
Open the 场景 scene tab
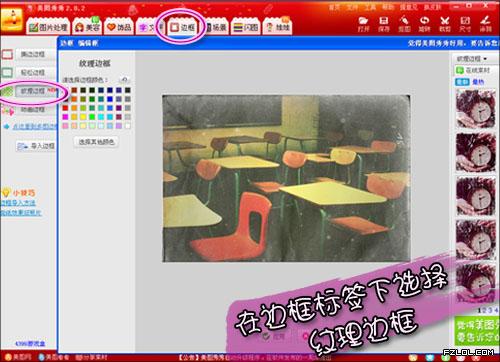(x=215, y=27)
